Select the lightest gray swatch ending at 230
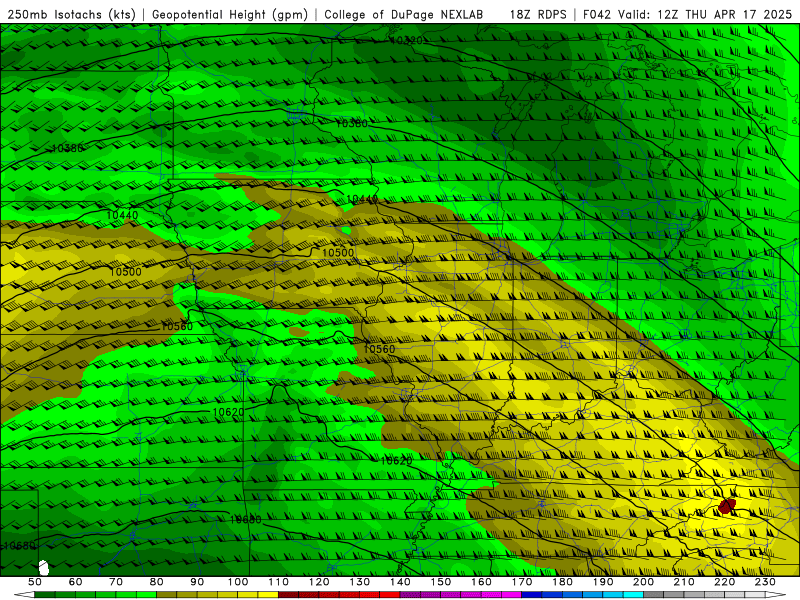This screenshot has height=600, width=800. point(755,595)
